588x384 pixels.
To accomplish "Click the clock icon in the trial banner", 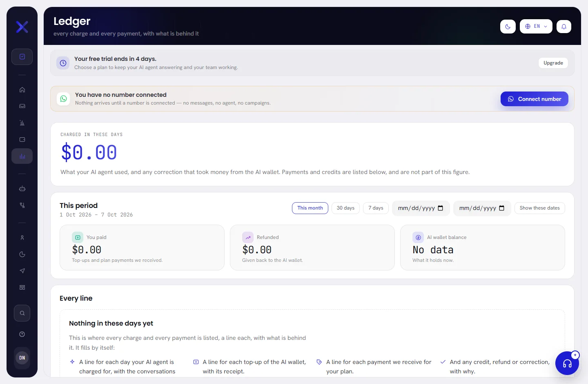I will (63, 63).
